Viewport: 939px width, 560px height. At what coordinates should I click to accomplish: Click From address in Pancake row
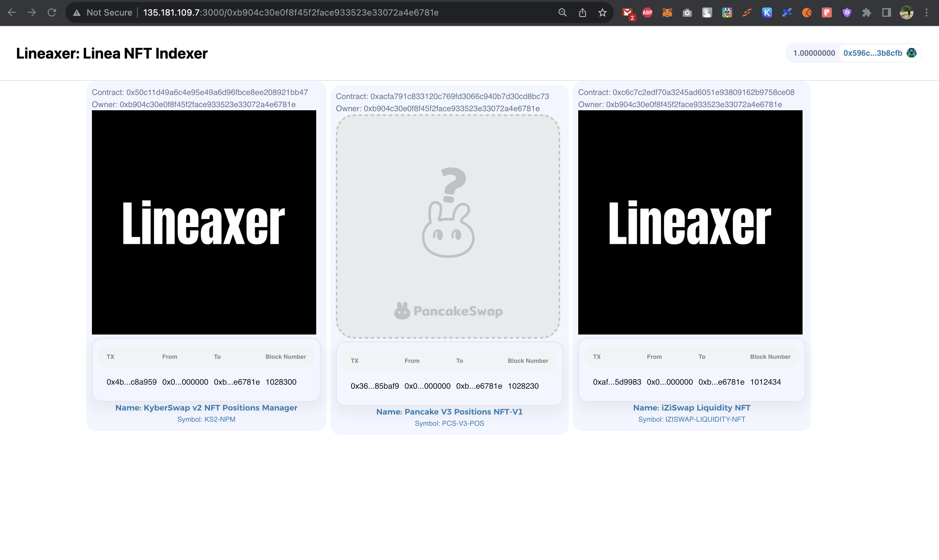click(427, 386)
